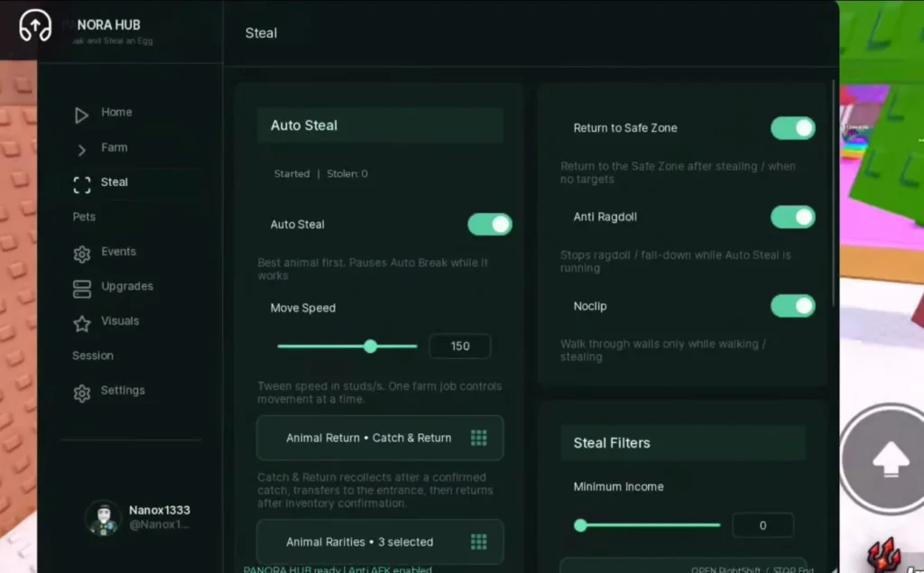Open the Farm section
The image size is (924, 573).
pos(115,147)
